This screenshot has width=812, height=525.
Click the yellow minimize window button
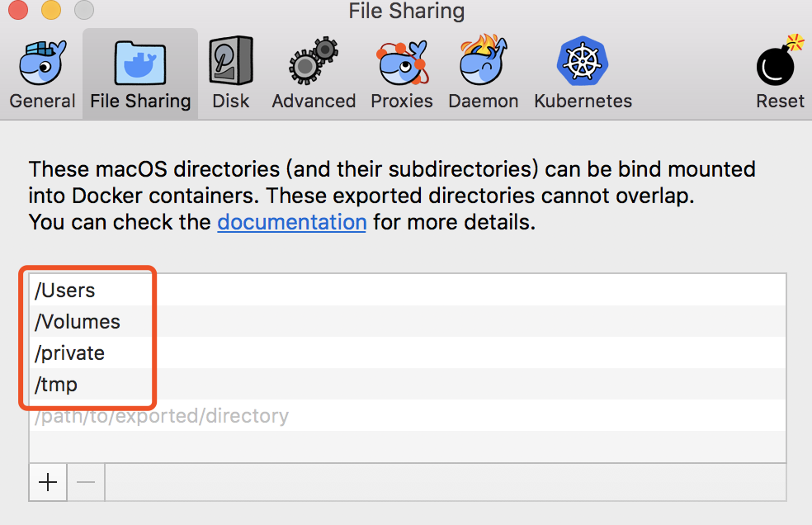51,10
